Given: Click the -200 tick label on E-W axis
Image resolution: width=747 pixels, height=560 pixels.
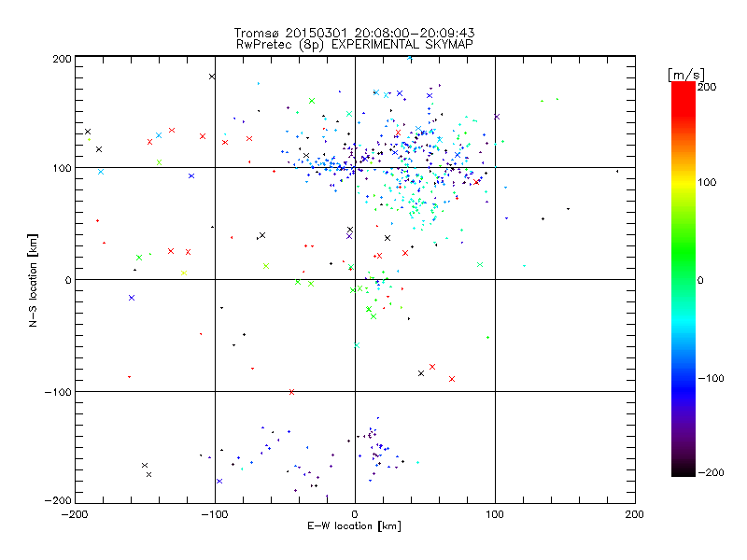Looking at the screenshot, I should 75,514.
